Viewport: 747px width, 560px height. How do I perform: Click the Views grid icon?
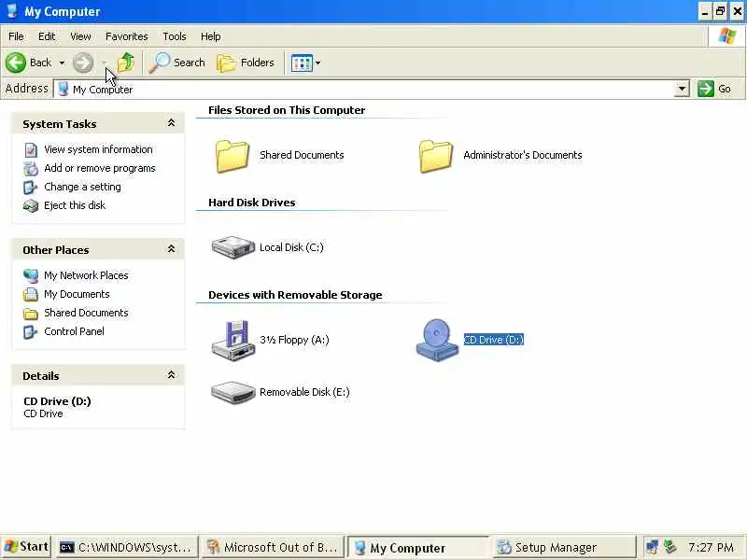point(302,63)
